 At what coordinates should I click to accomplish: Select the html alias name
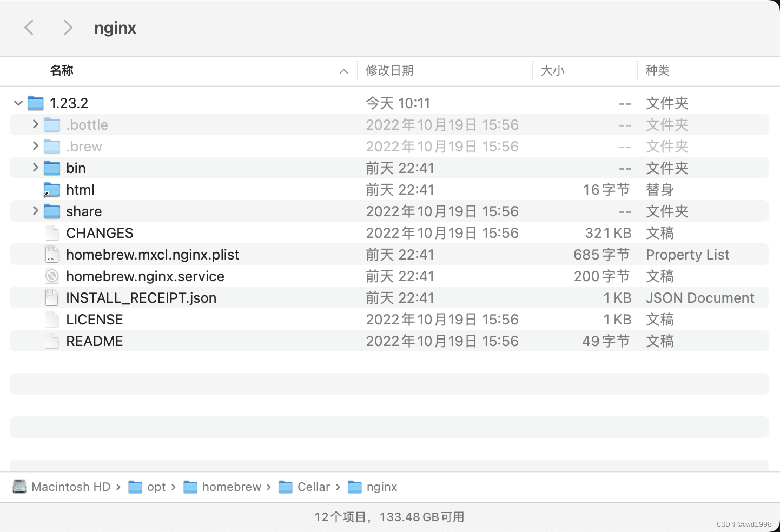pos(80,189)
